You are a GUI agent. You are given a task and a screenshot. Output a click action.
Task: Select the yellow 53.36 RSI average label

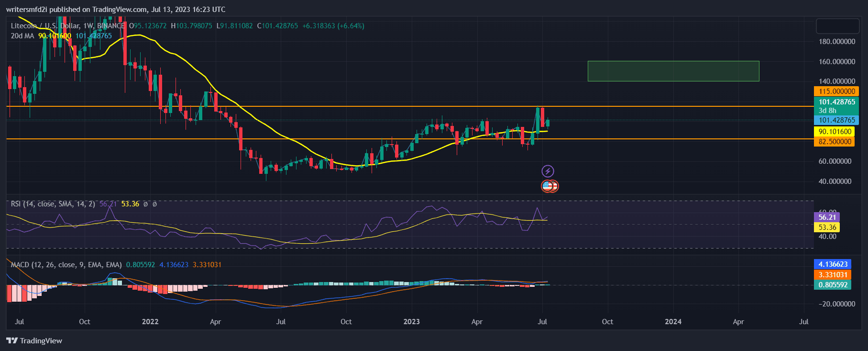[827, 227]
